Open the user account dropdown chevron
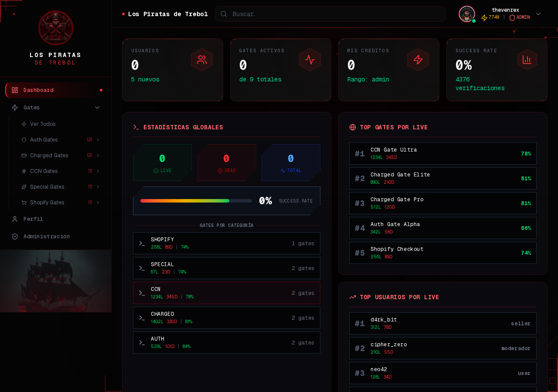The width and height of the screenshot is (558, 392). pos(538,14)
